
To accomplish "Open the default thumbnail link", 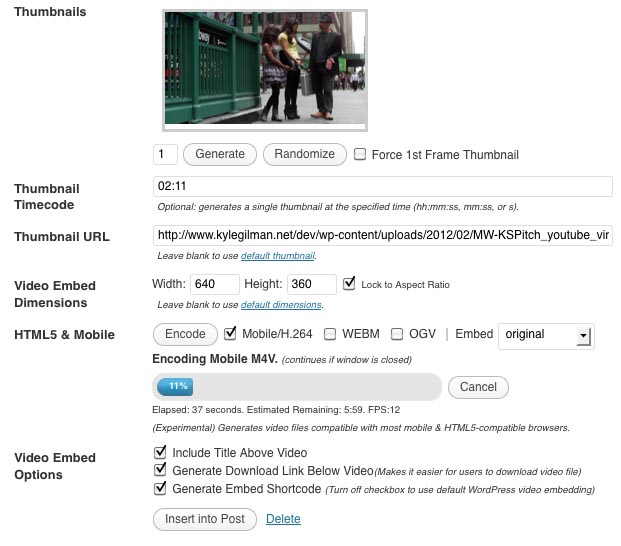I will click(x=278, y=256).
